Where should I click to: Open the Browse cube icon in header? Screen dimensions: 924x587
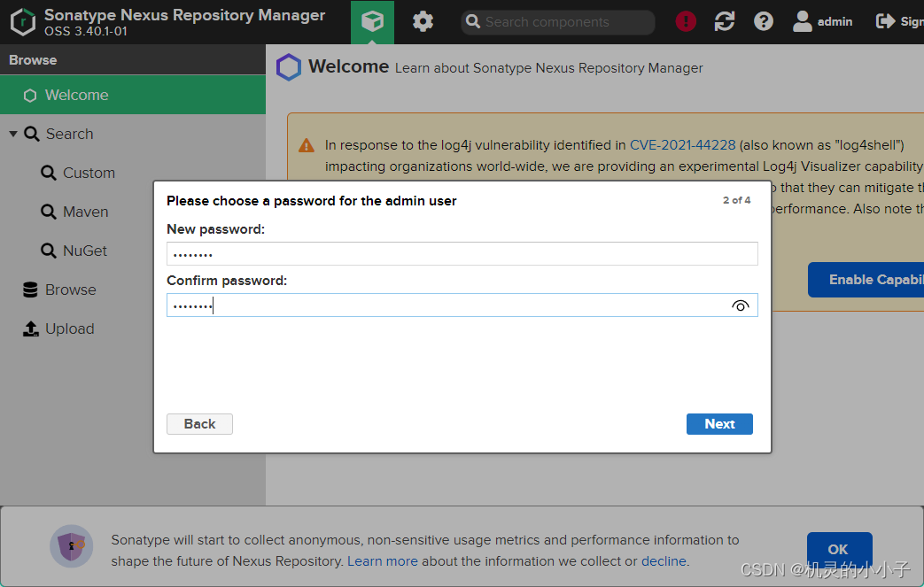coord(372,22)
